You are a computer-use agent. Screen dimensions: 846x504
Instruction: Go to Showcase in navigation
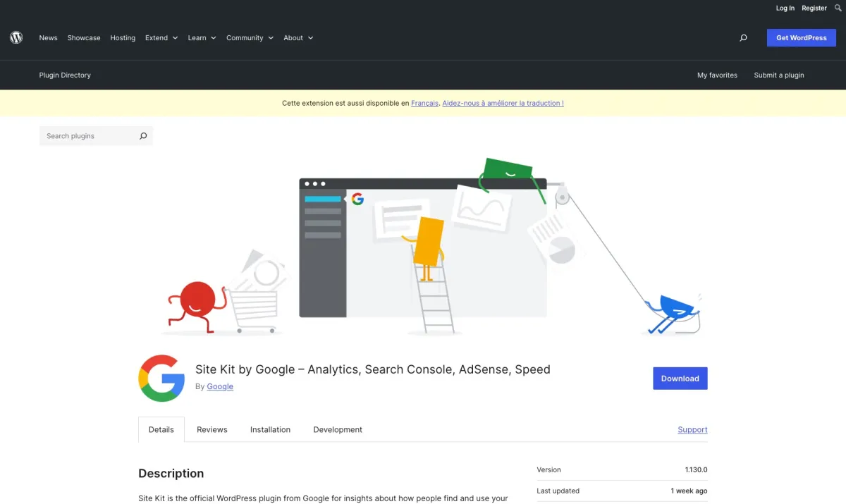click(x=84, y=38)
